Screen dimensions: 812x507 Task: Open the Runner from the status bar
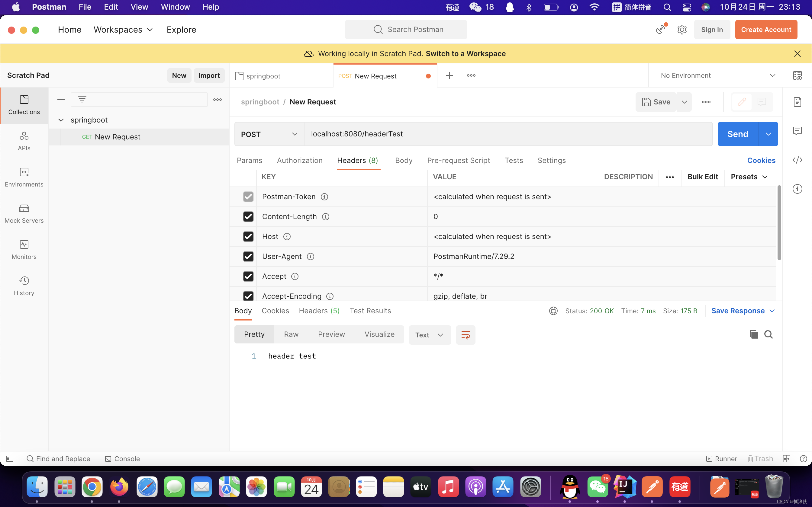tap(721, 458)
